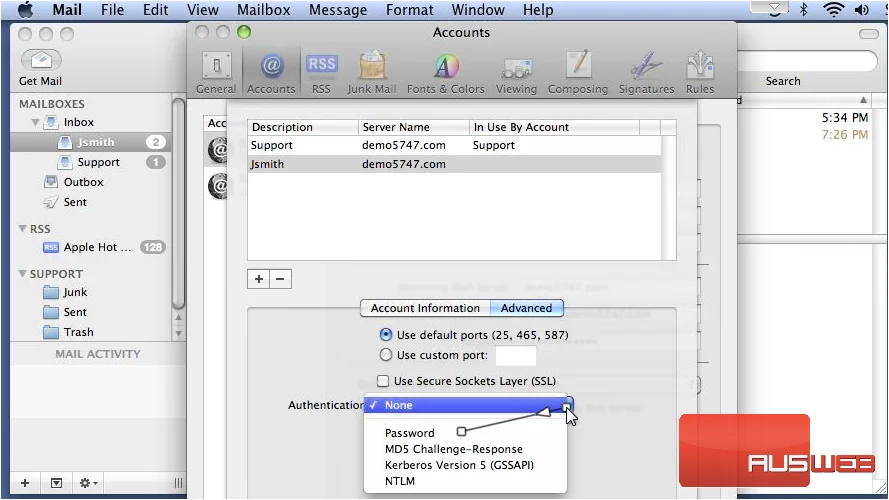Click the Bluetooth status icon
The height and width of the screenshot is (500, 889).
click(x=803, y=10)
